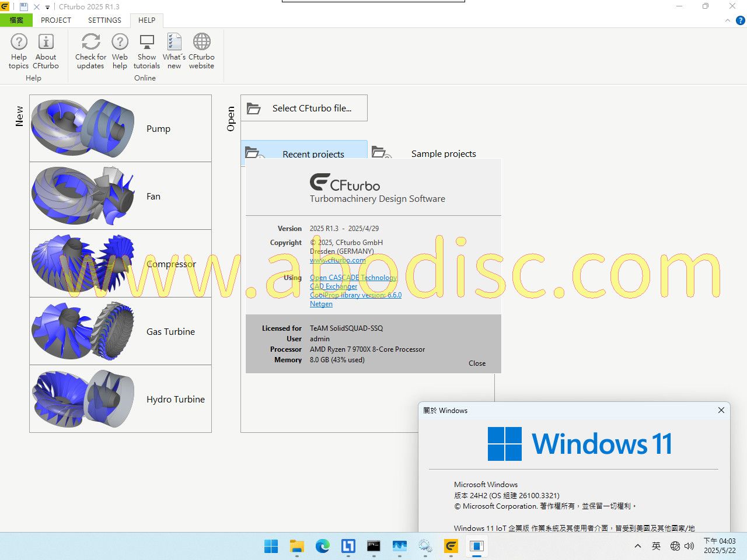Open the Recent projects tab

(x=304, y=150)
